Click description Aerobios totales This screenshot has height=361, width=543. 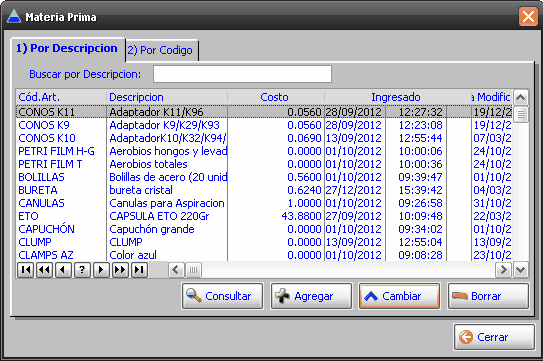tap(148, 164)
